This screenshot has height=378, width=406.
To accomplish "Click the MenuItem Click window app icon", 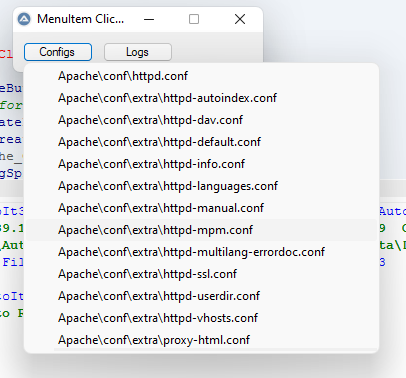I will [24, 19].
